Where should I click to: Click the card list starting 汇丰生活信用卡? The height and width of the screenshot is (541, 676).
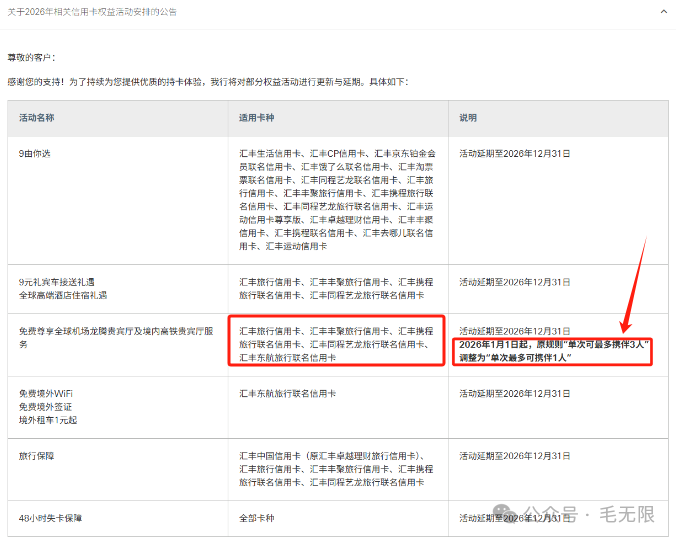tap(337, 200)
